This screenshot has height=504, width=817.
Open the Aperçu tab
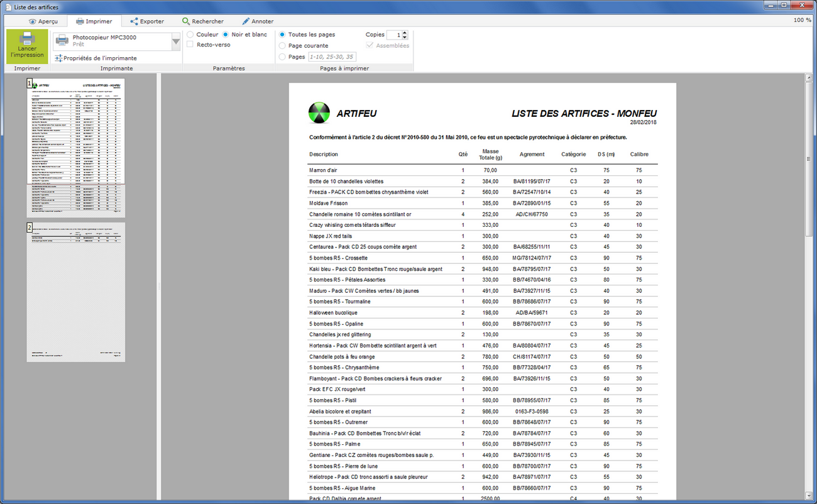pyautogui.click(x=43, y=21)
